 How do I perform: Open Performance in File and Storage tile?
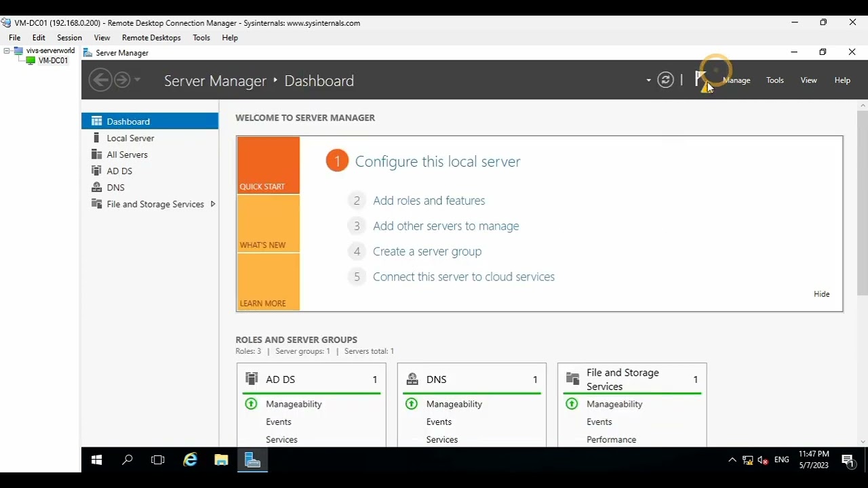(611, 439)
